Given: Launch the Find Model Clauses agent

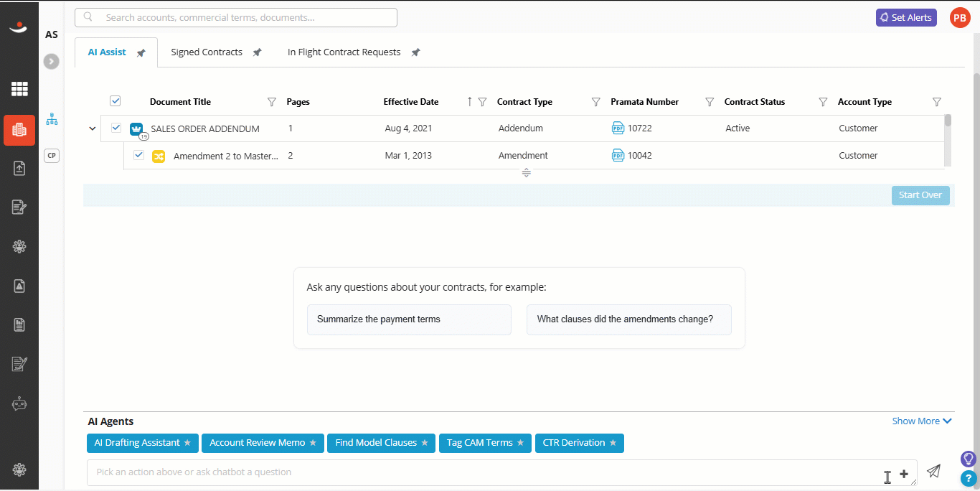Looking at the screenshot, I should click(x=381, y=443).
